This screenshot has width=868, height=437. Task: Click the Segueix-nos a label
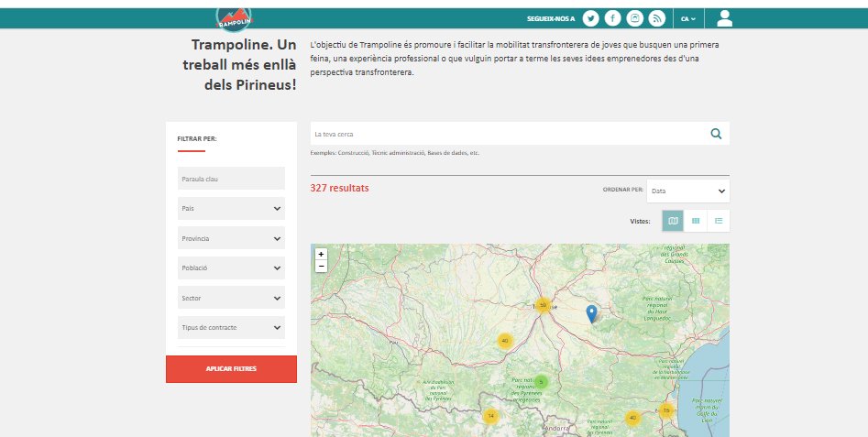(551, 19)
